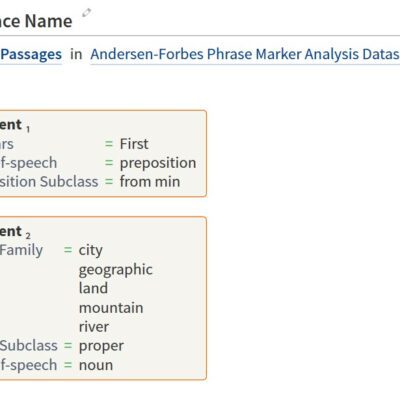Click the page title ending in 'Name'
The width and height of the screenshot is (400, 400).
(x=36, y=21)
